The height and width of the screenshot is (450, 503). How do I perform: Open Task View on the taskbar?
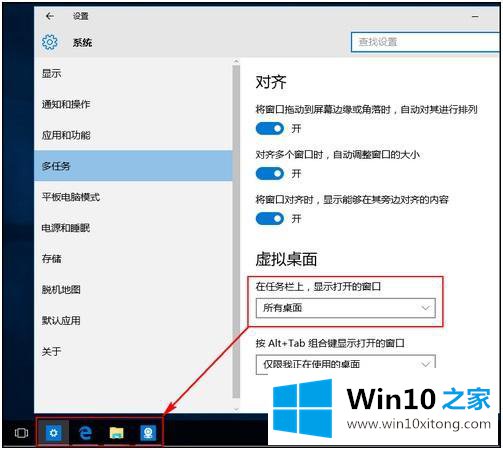coord(21,433)
